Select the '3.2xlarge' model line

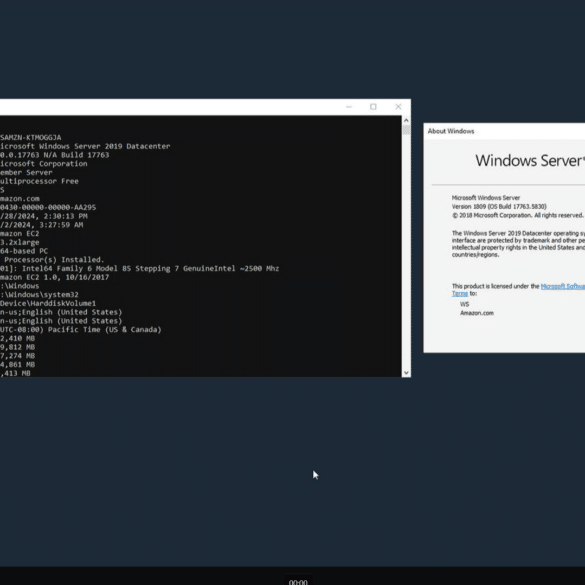tap(19, 243)
